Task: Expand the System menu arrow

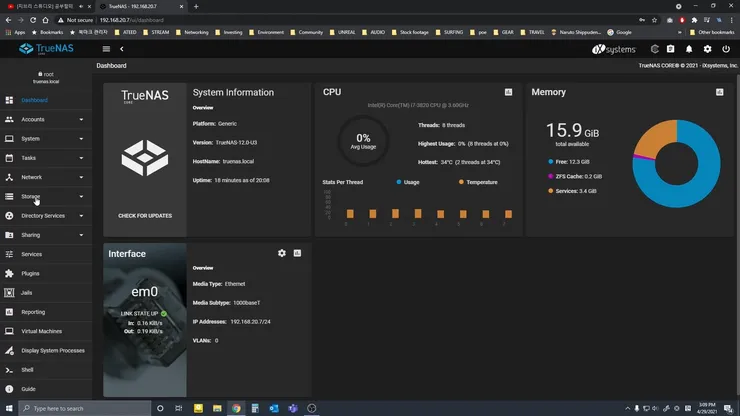Action: [81, 139]
